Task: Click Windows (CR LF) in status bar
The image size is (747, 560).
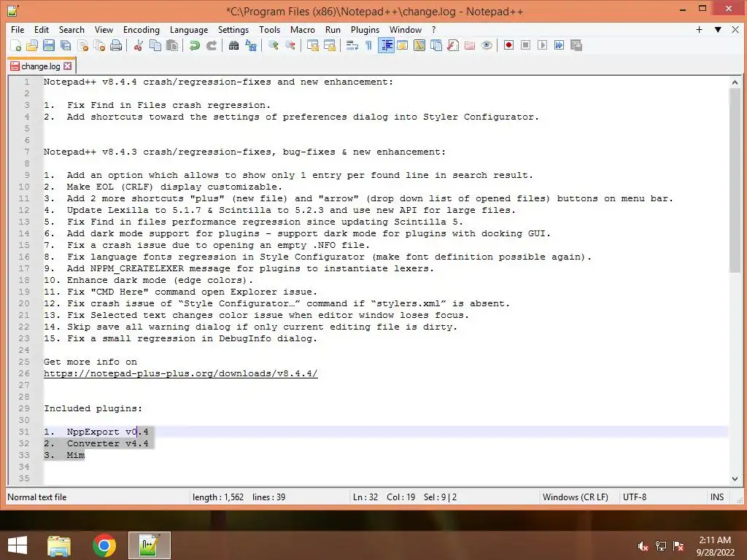Action: click(575, 497)
